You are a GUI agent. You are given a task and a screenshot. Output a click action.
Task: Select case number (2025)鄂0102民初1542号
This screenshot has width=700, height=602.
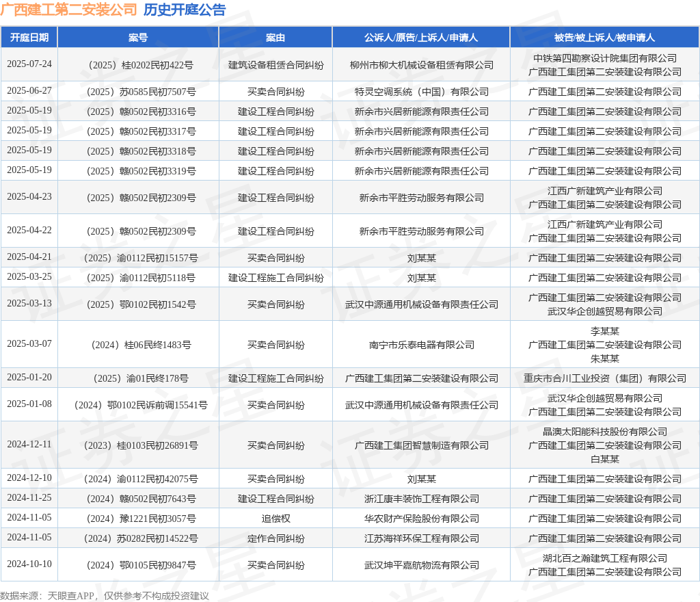point(141,304)
